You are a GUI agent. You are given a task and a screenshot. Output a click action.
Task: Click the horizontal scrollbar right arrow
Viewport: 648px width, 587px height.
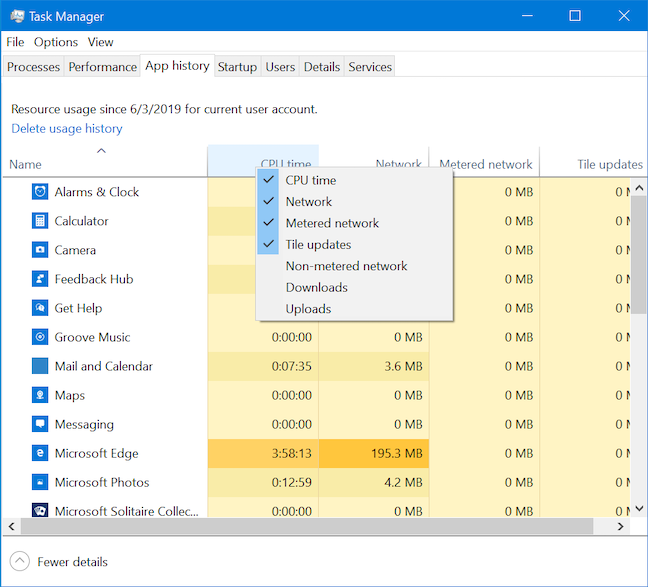(x=620, y=526)
